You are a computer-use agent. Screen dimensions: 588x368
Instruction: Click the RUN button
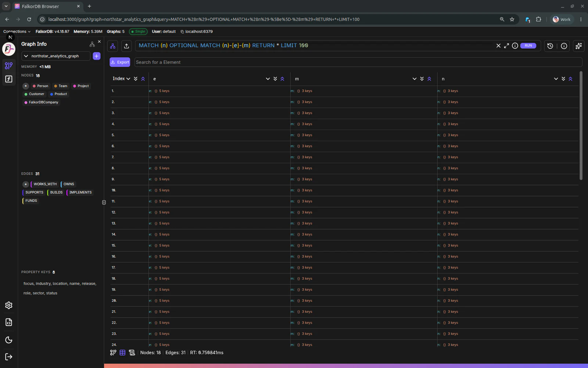coord(528,46)
